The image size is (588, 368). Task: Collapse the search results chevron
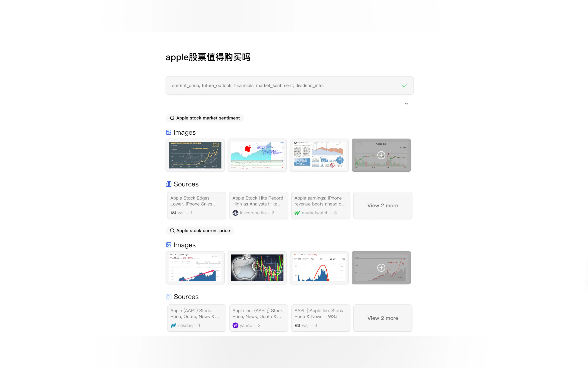point(406,104)
